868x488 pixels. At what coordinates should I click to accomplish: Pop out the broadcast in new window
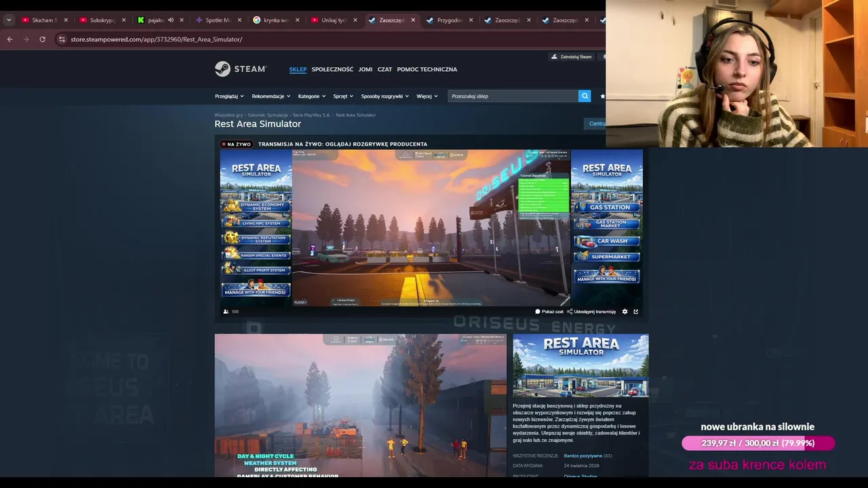[x=635, y=312]
